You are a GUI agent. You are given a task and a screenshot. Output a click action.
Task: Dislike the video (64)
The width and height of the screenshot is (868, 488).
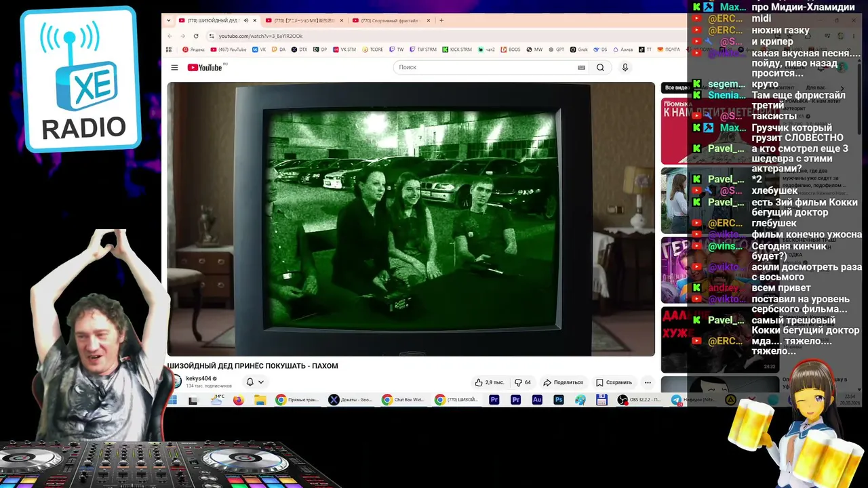pos(523,382)
